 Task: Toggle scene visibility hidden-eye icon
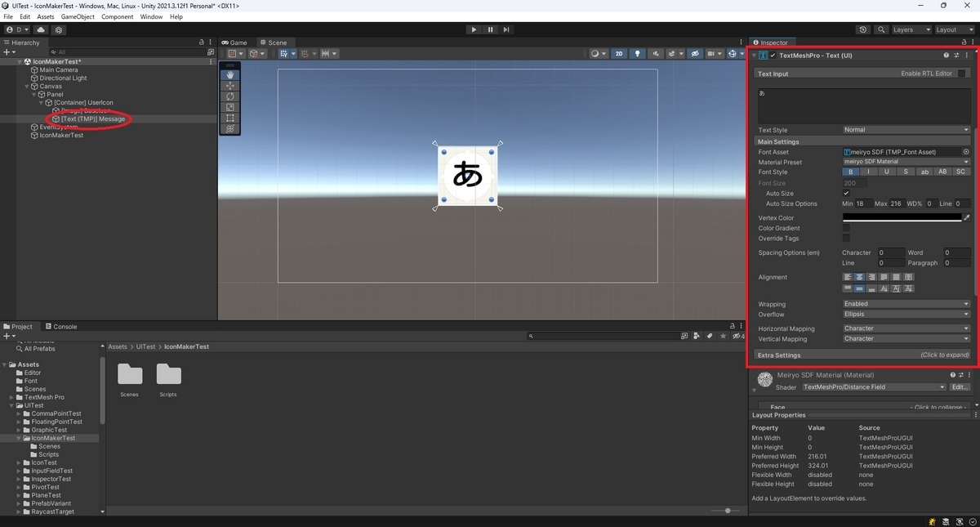[695, 54]
